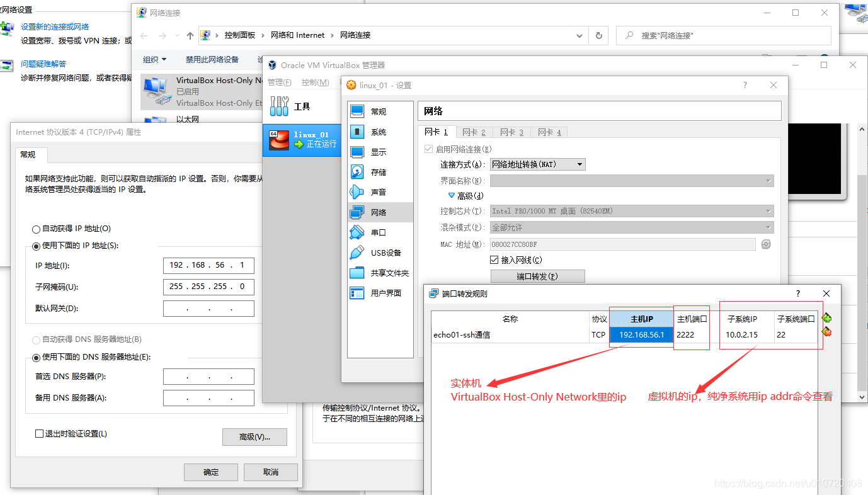Click the 高级(V)... button
The height and width of the screenshot is (495, 868).
(254, 437)
